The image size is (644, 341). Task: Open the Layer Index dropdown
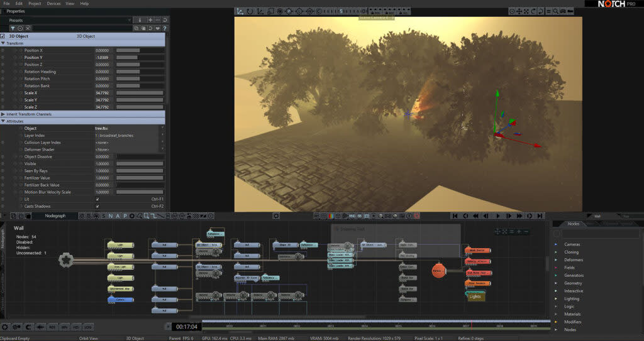click(130, 136)
